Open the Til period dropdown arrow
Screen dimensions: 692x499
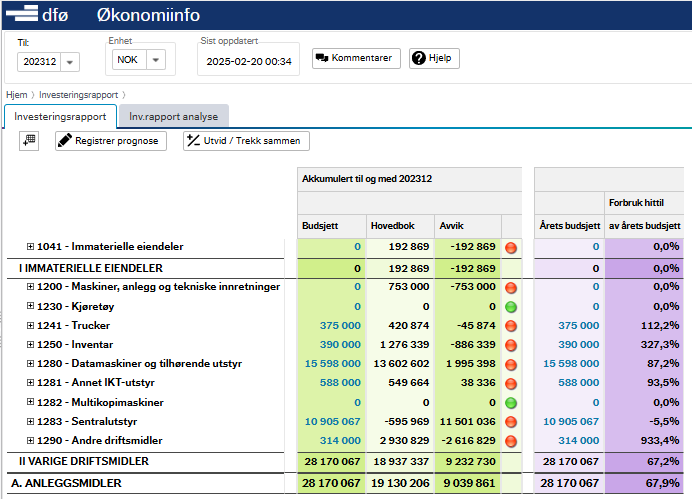tap(70, 62)
